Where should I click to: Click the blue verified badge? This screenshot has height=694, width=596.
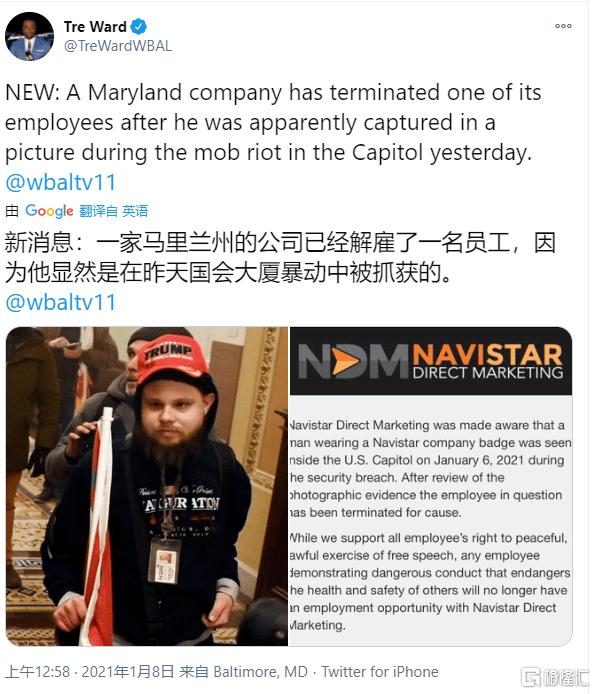(x=138, y=27)
